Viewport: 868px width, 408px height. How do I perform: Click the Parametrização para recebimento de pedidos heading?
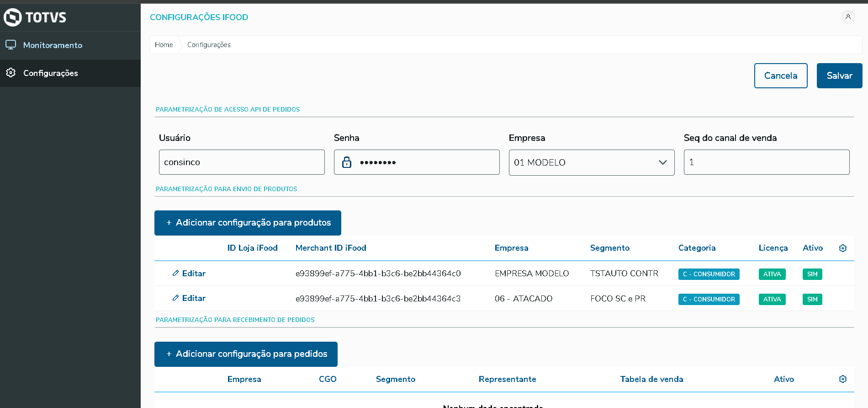pos(235,320)
